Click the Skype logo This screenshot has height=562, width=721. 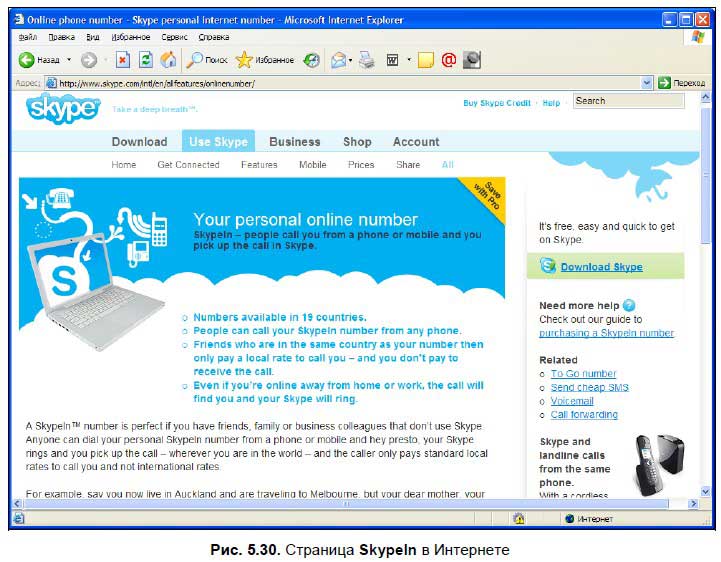coord(63,107)
